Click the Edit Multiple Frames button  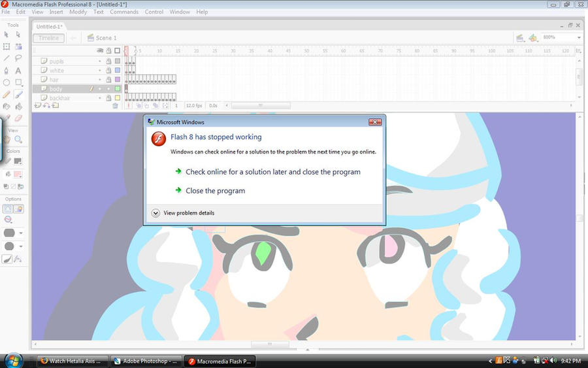pyautogui.click(x=155, y=106)
